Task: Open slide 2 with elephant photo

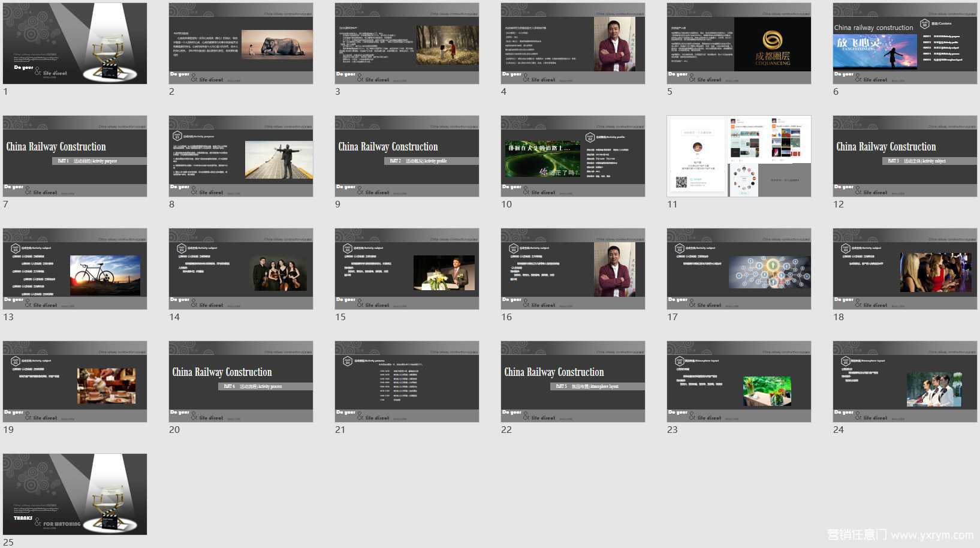Action: click(x=241, y=43)
